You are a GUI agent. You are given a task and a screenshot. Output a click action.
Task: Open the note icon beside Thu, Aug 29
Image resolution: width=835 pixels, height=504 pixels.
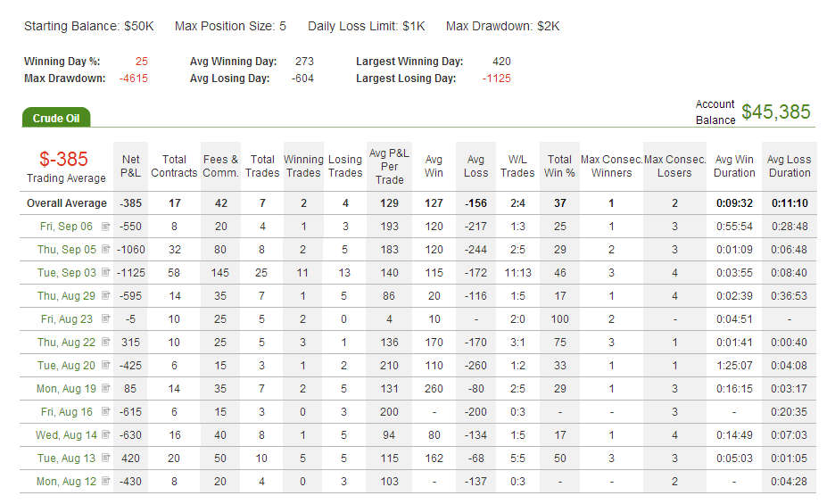(105, 295)
